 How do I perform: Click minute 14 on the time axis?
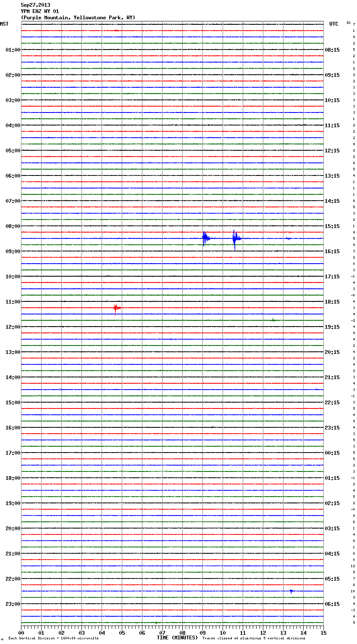click(304, 633)
